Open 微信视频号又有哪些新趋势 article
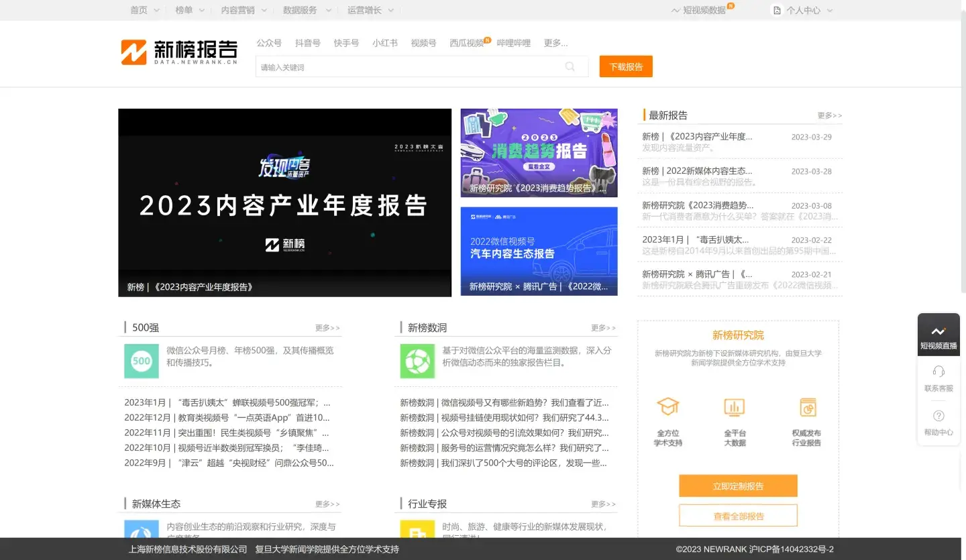Image resolution: width=966 pixels, height=560 pixels. 504,402
